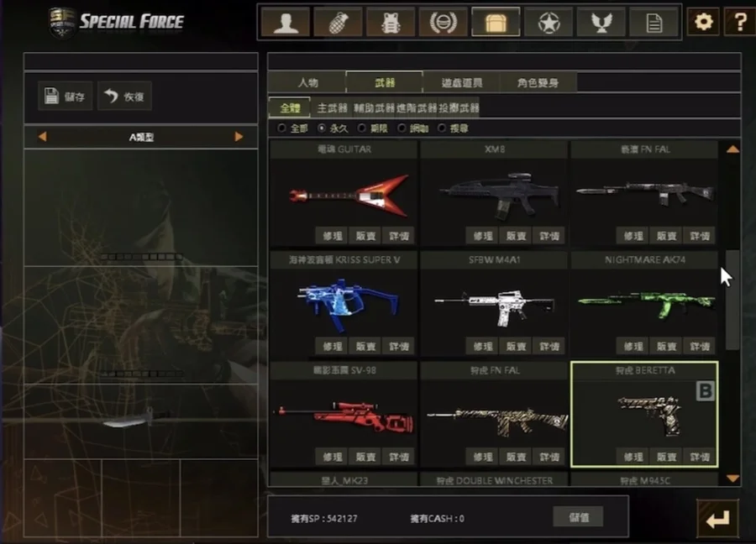Switch to next loadout type with right arrow

click(x=239, y=137)
